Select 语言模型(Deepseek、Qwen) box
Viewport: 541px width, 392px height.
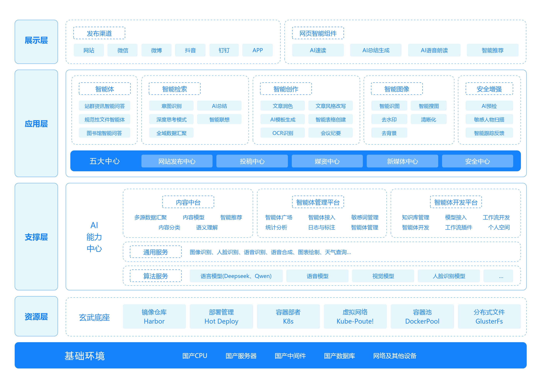pos(236,276)
